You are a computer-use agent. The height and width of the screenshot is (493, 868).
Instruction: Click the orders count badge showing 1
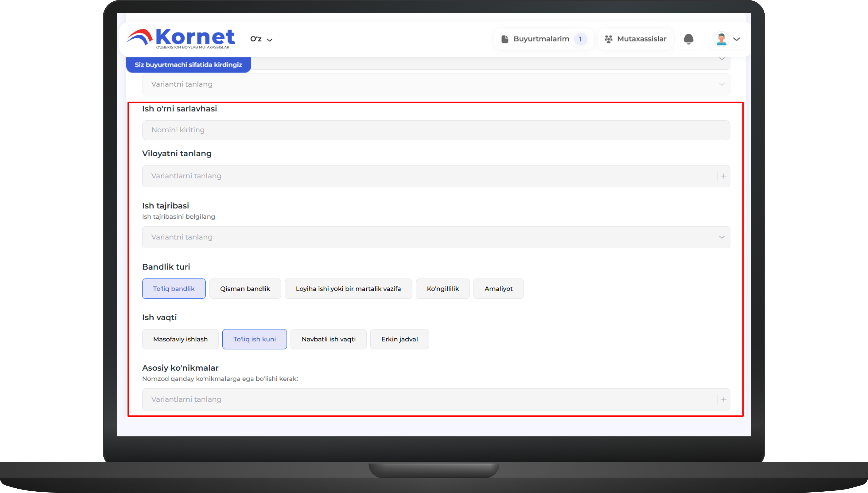pos(580,39)
